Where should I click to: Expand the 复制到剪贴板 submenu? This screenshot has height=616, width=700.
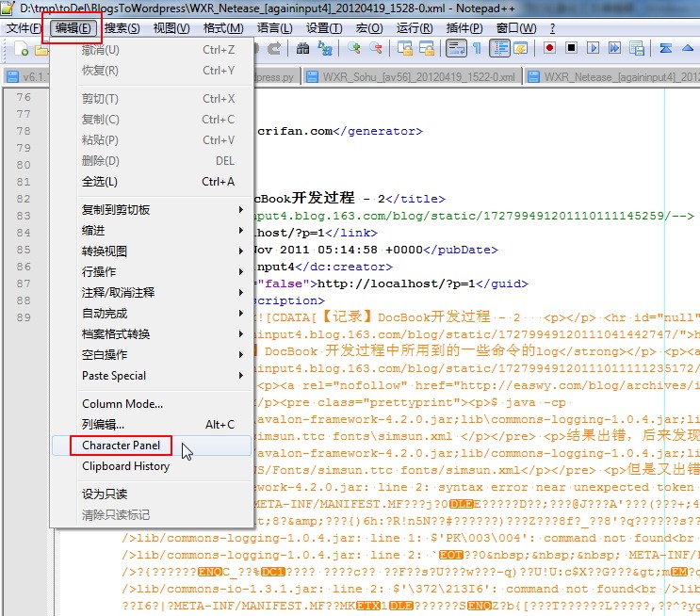(160, 210)
